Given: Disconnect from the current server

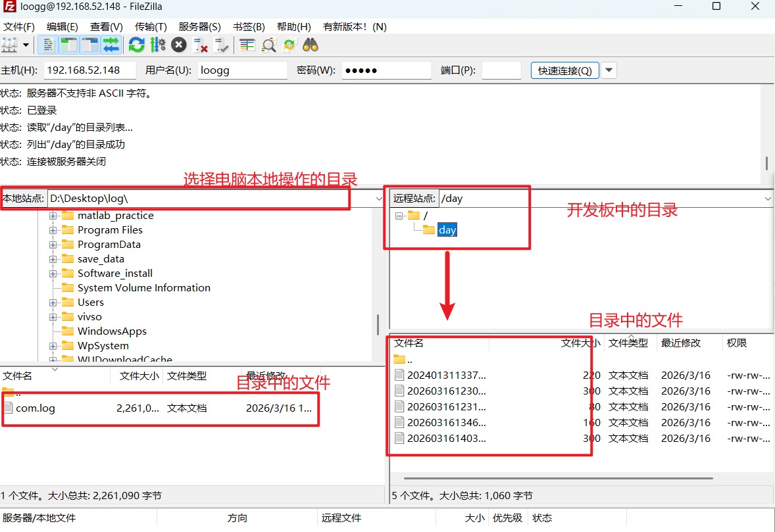Looking at the screenshot, I should 200,45.
